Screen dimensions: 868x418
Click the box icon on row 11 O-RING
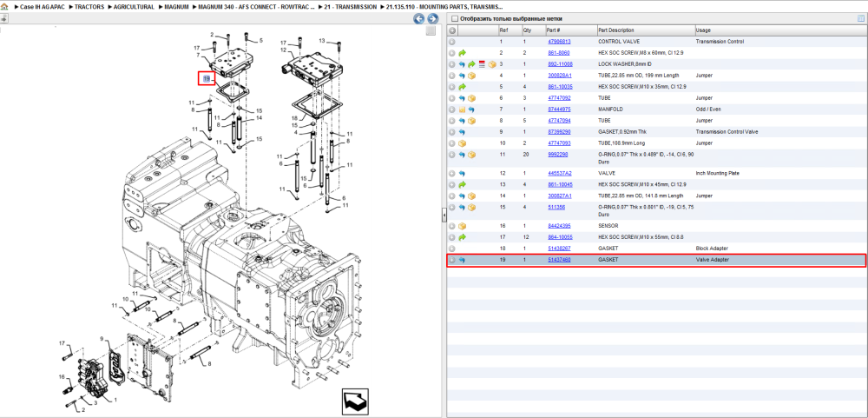click(471, 155)
